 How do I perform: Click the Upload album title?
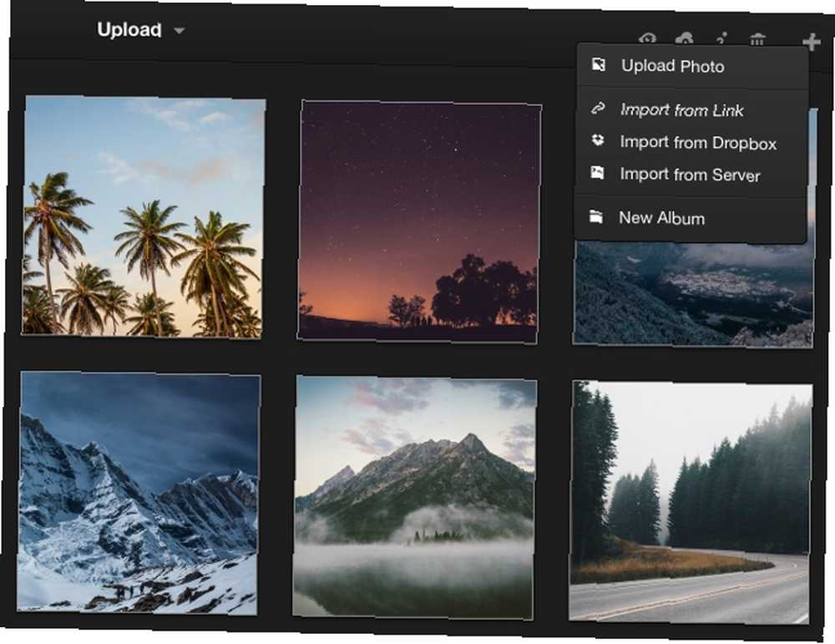(129, 30)
